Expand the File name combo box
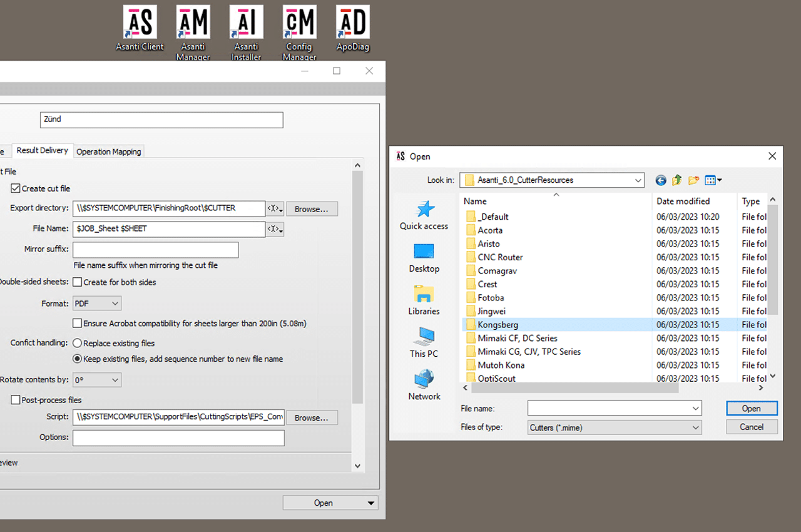This screenshot has width=801, height=532. pos(696,409)
